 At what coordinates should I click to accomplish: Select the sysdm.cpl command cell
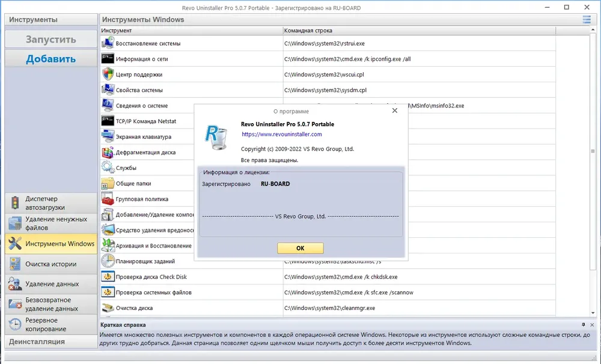tap(419, 90)
